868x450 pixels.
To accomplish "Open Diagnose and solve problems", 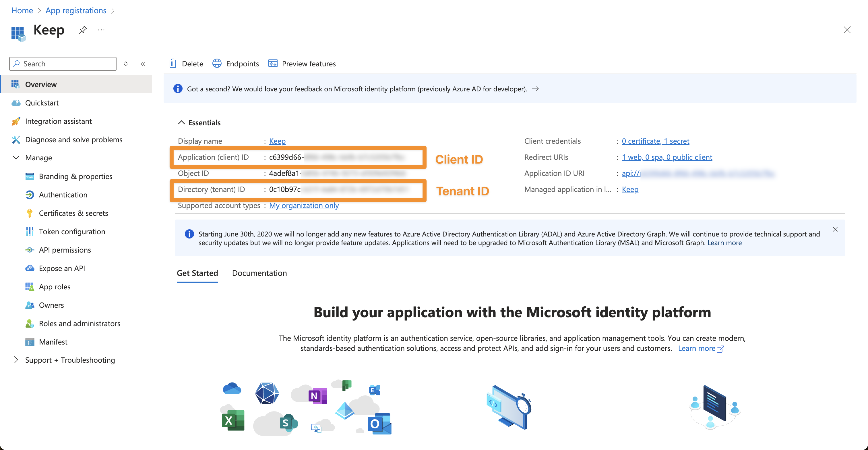I will [67, 139].
